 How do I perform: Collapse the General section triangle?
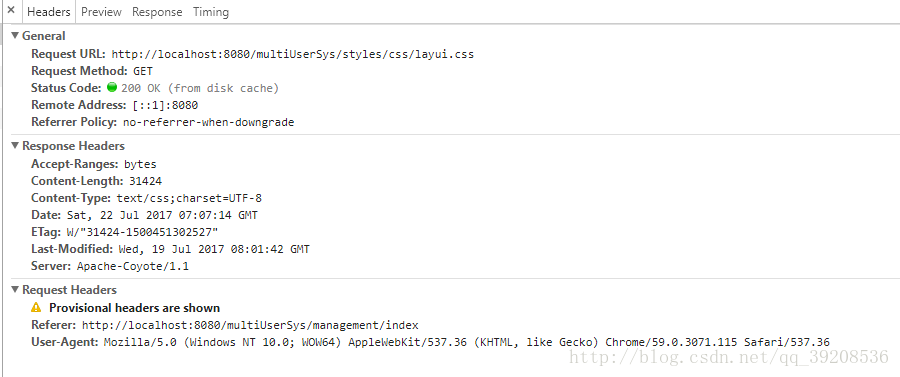click(15, 36)
